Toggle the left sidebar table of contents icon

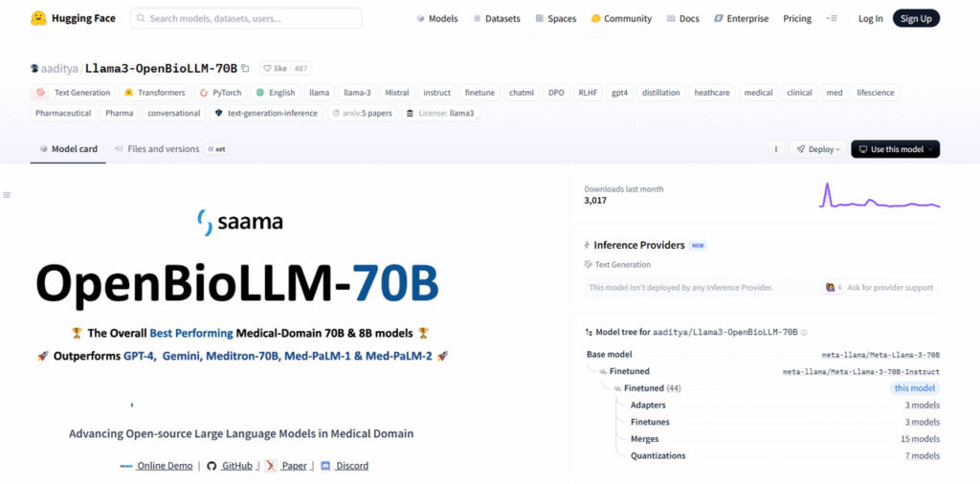7,195
